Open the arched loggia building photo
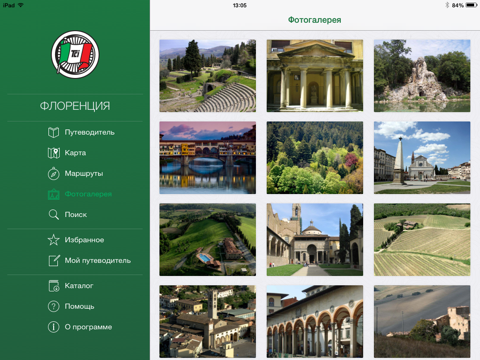This screenshot has width=480, height=360. tap(315, 321)
